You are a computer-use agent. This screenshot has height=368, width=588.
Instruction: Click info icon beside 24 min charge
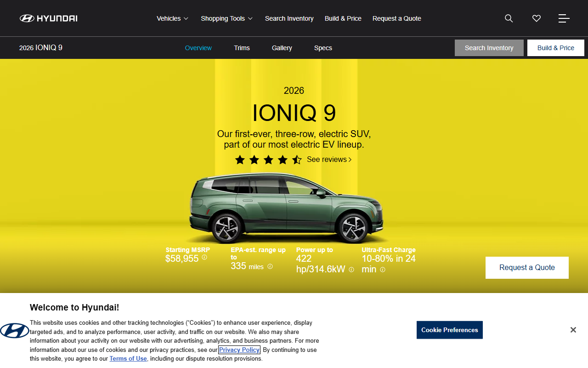pyautogui.click(x=383, y=270)
